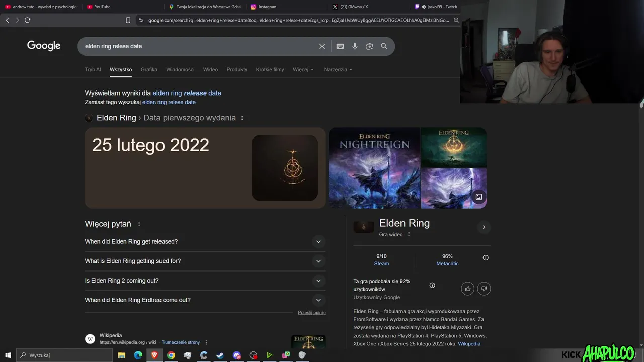Clear the search query with the X icon
This screenshot has width=644, height=362.
(x=322, y=46)
